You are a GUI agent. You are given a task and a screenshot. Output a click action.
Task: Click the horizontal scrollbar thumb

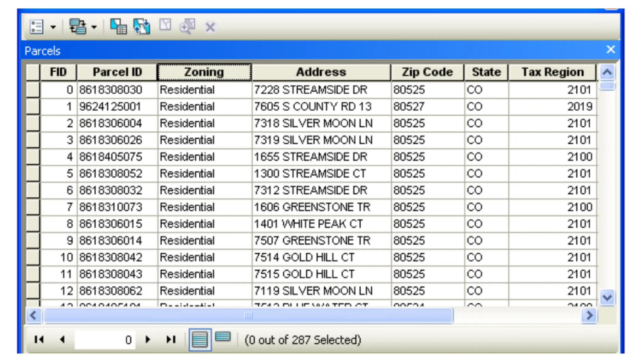tap(248, 315)
